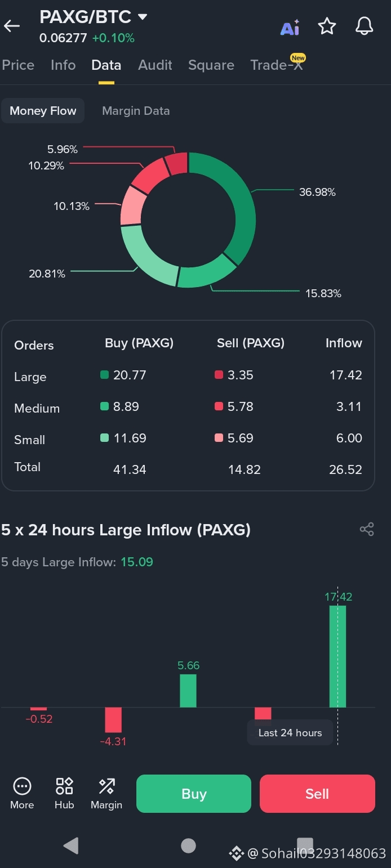Screen dimensions: 391x868
Task: Tap the red Sell button
Action: click(317, 794)
